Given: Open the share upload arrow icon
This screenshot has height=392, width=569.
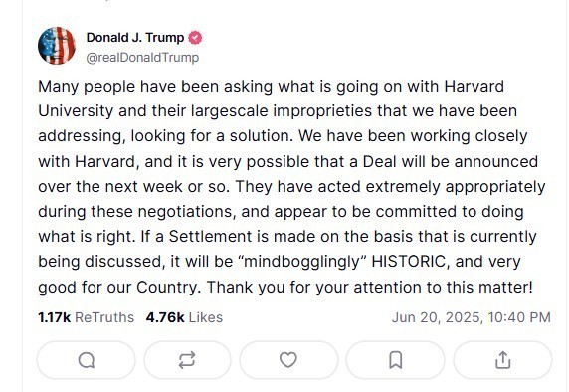Looking at the screenshot, I should point(503,360).
